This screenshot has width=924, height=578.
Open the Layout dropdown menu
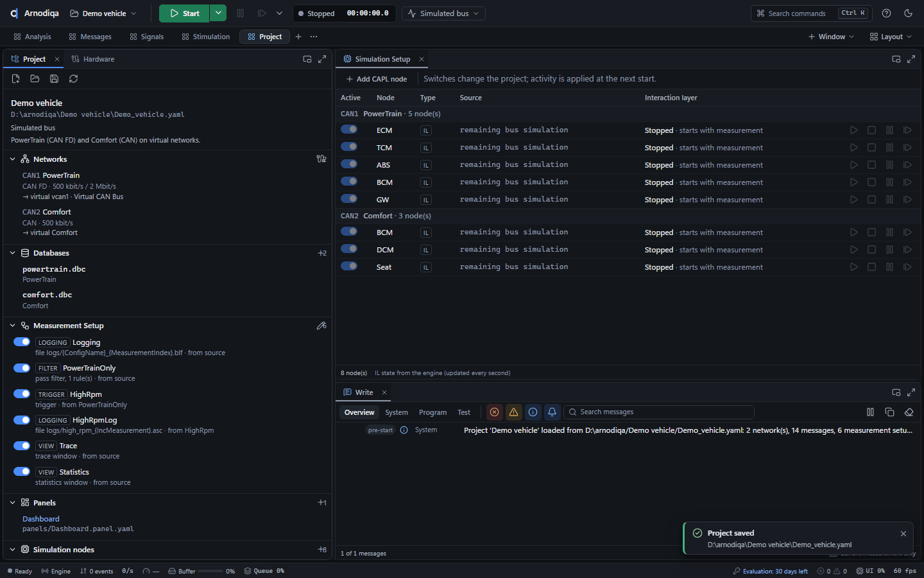point(891,37)
